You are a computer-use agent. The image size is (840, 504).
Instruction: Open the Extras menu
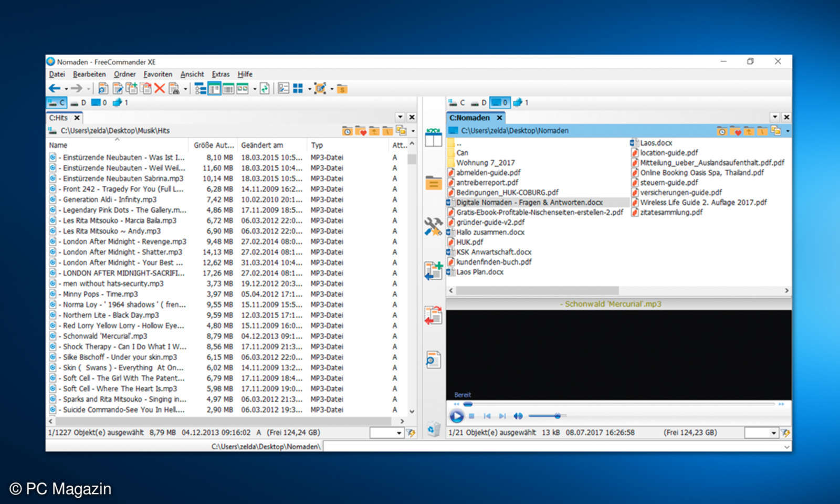pyautogui.click(x=220, y=75)
